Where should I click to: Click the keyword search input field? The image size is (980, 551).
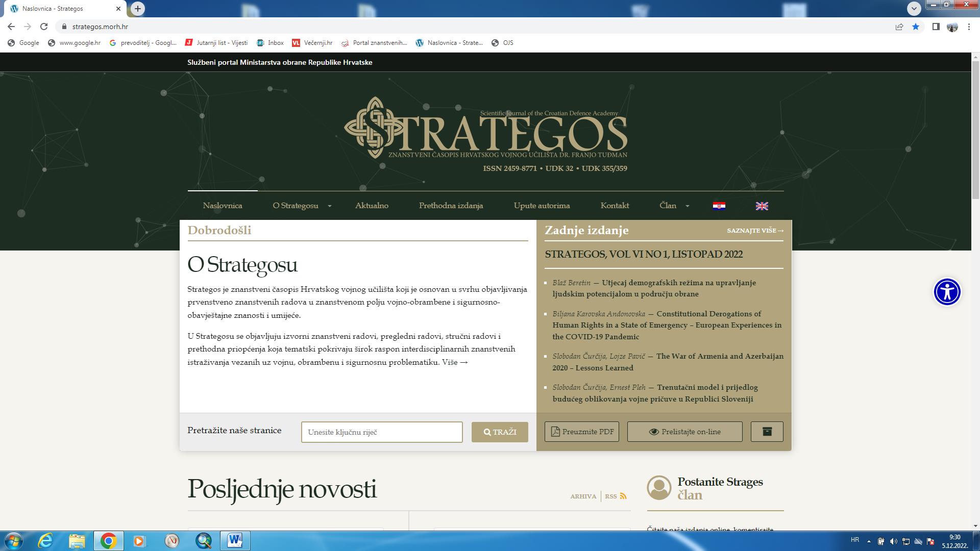click(382, 432)
